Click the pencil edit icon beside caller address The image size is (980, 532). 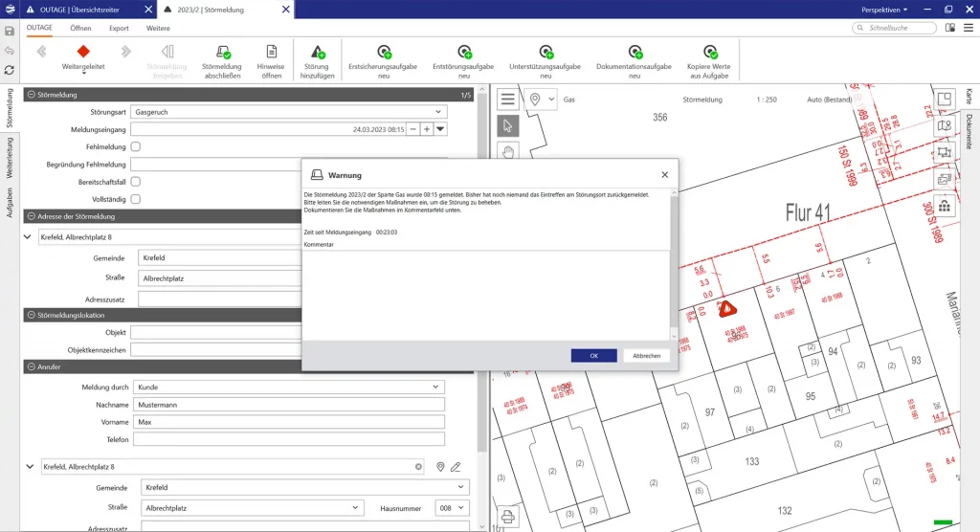pyautogui.click(x=456, y=467)
